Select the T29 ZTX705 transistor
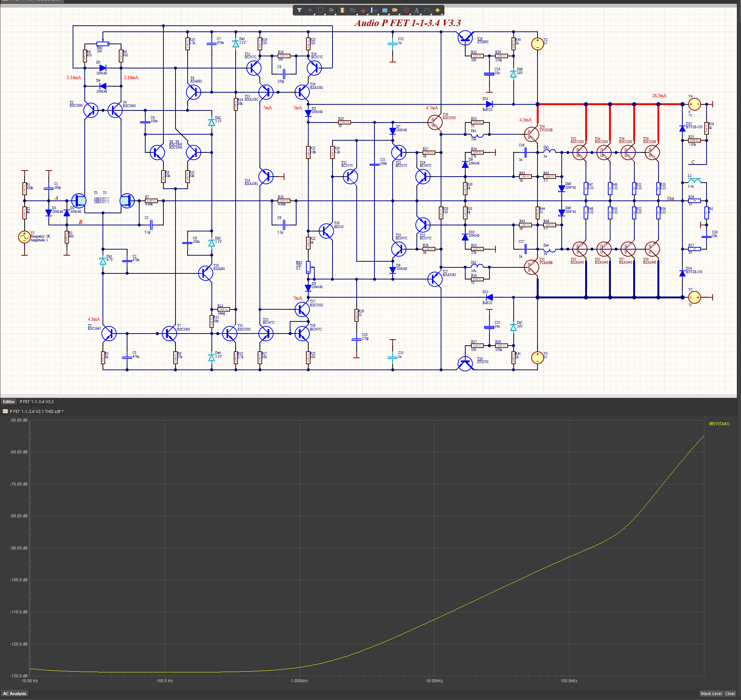The width and height of the screenshot is (741, 700). point(465,364)
